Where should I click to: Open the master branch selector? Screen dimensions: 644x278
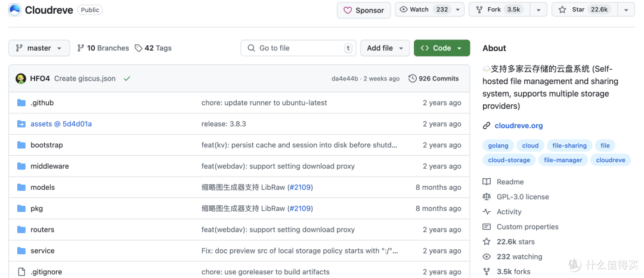(x=39, y=48)
